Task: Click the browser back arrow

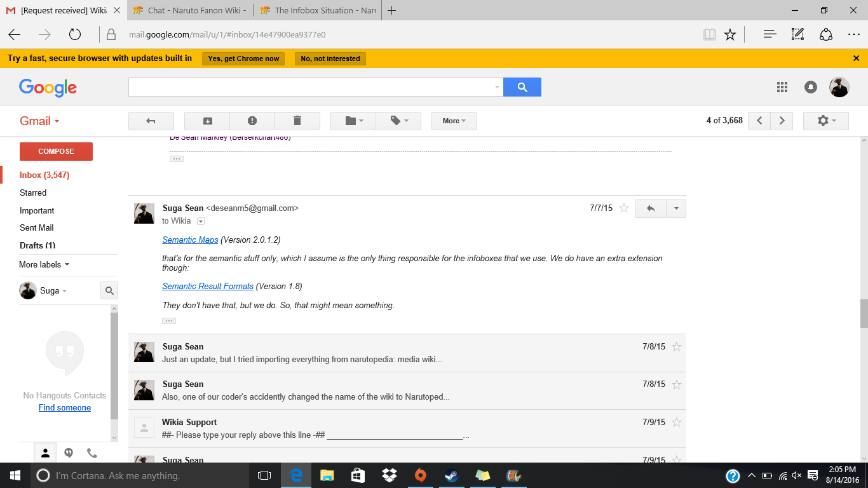Action: [x=14, y=34]
